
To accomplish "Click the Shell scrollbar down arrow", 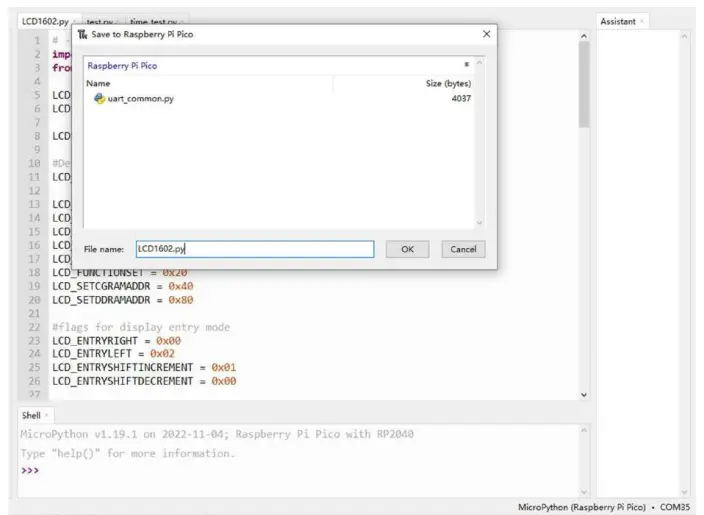I will point(584,492).
